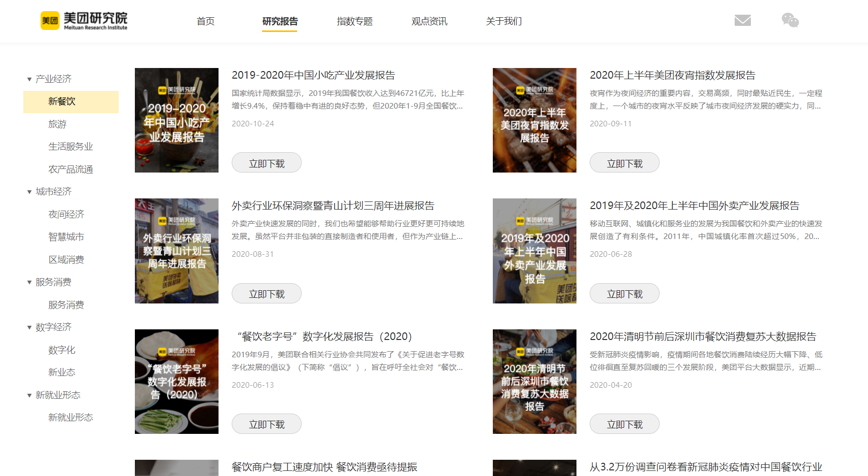The height and width of the screenshot is (476, 868).
Task: Open 观点资讯 navigation item
Action: [429, 21]
